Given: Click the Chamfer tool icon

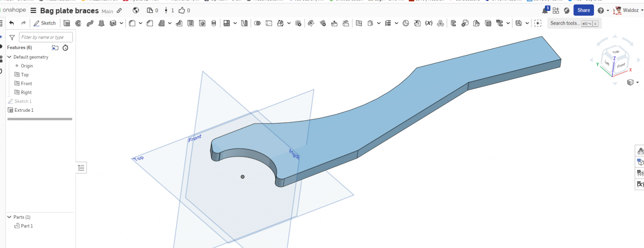Looking at the screenshot, I should coord(150,23).
